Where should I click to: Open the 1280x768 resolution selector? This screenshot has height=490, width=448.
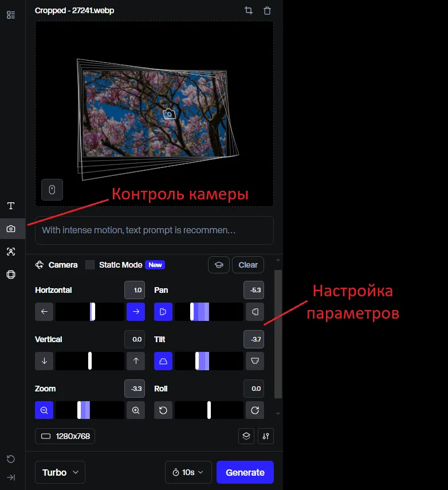(x=65, y=436)
